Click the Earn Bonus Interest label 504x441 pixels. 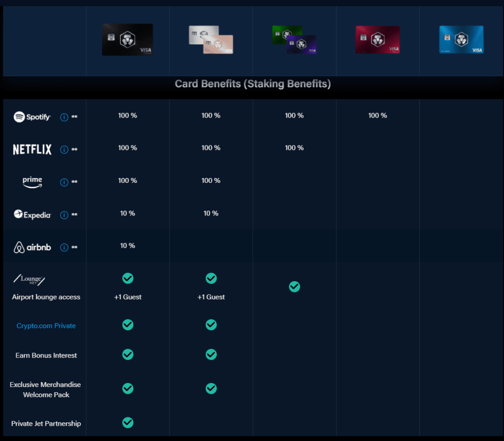[46, 355]
